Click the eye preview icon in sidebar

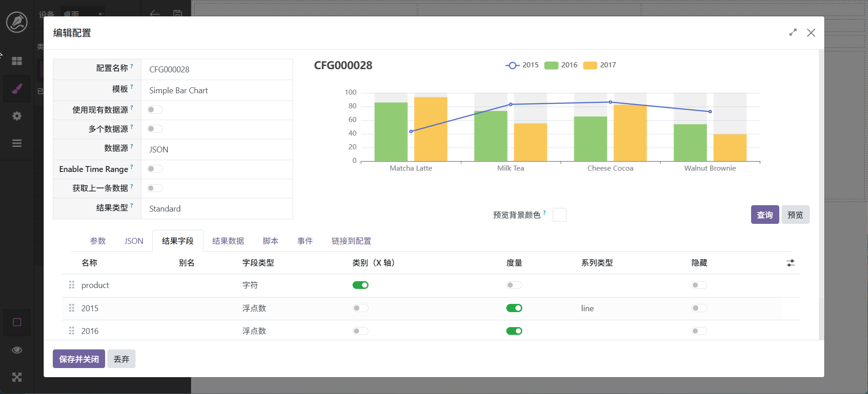(17, 350)
